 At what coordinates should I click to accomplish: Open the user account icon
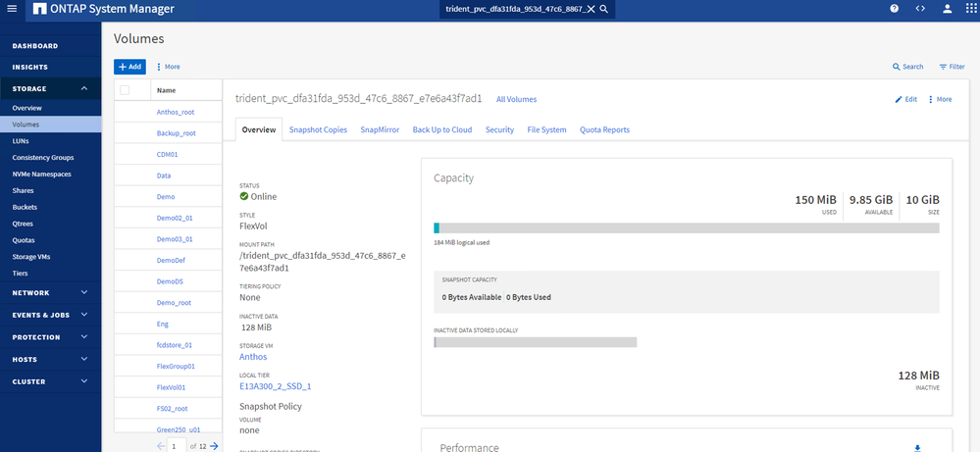click(x=947, y=9)
